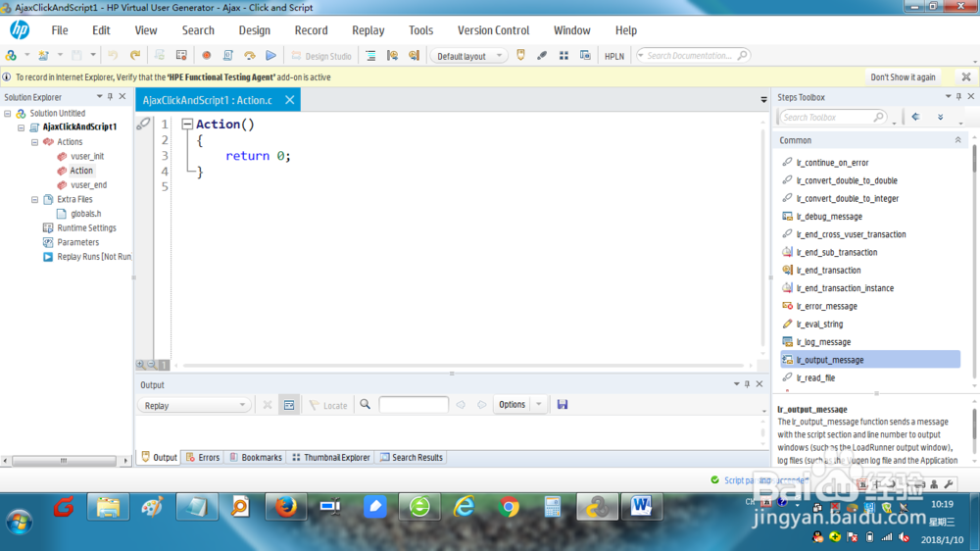
Task: Click the step-by-step replay icon before Play
Action: (249, 56)
